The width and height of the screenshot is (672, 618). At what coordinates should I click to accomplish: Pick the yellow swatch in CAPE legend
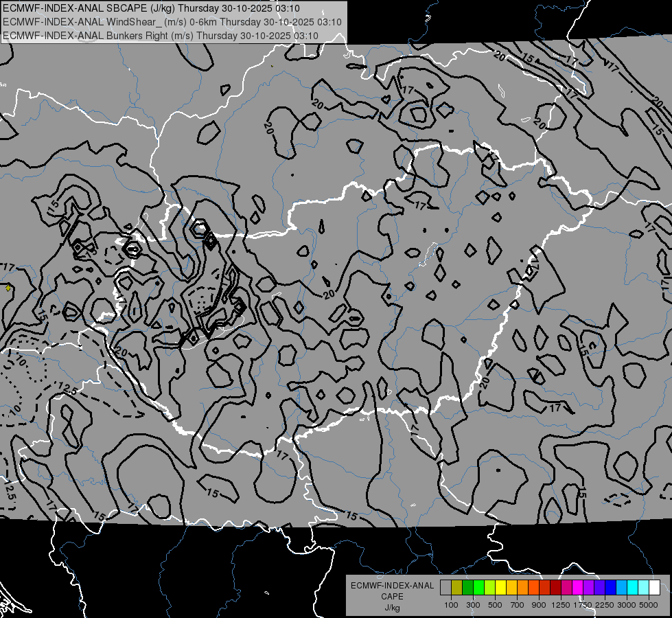tap(500, 588)
